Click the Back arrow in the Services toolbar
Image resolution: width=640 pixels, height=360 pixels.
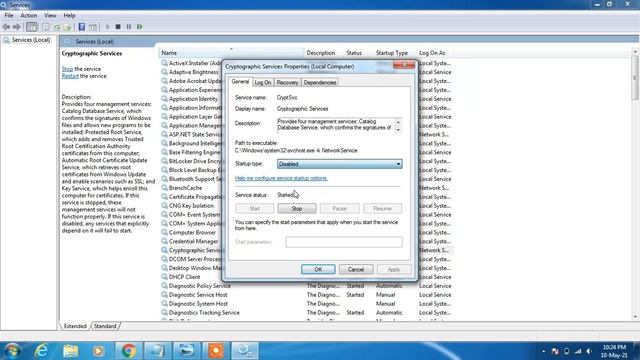tap(6, 27)
